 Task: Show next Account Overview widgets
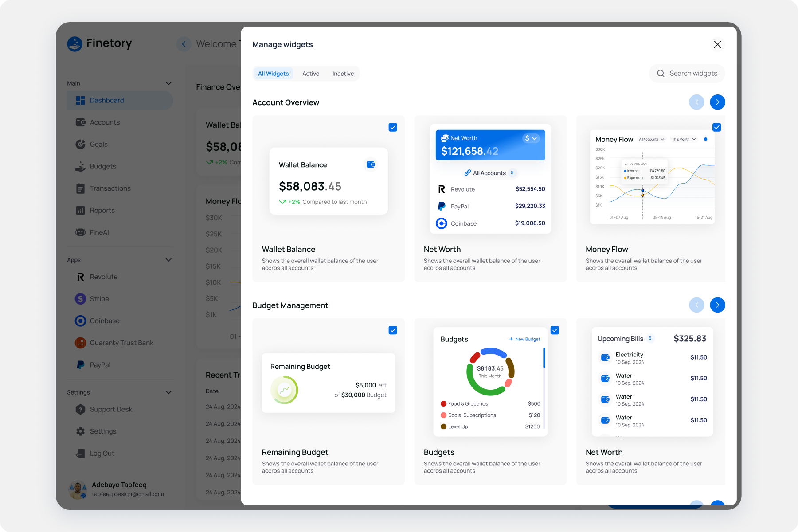[717, 102]
